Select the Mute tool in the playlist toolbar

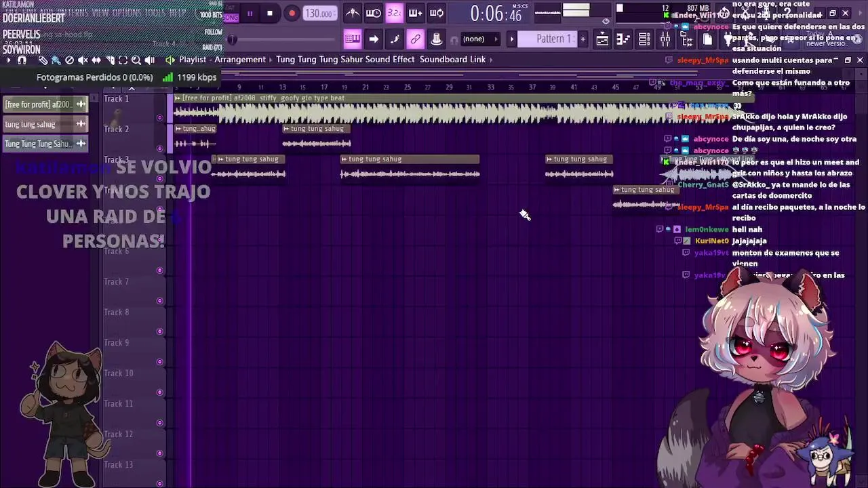point(83,60)
